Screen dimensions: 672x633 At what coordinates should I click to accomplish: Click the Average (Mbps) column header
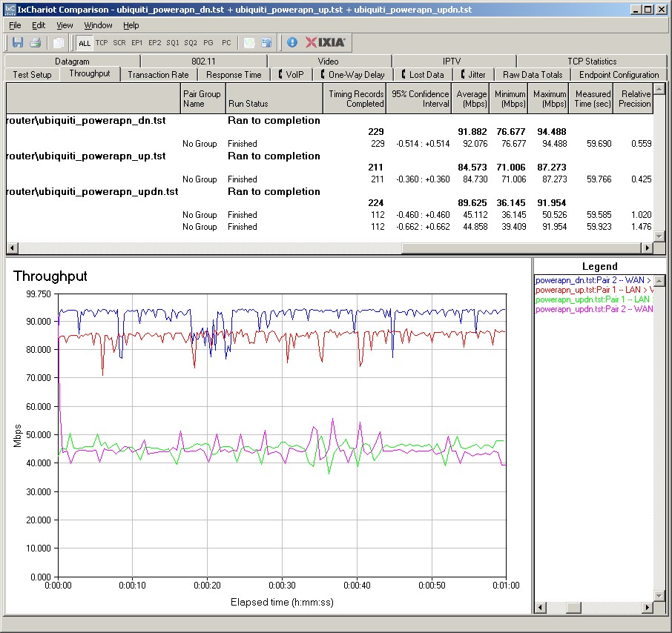pos(470,99)
